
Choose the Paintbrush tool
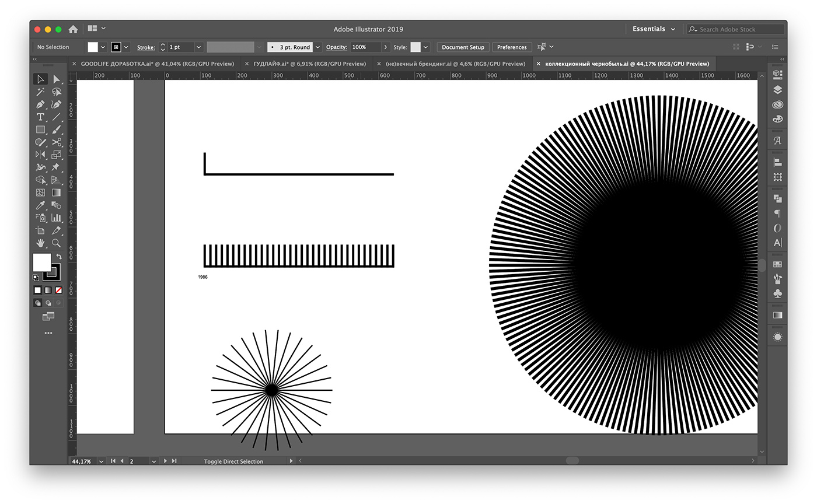(56, 130)
